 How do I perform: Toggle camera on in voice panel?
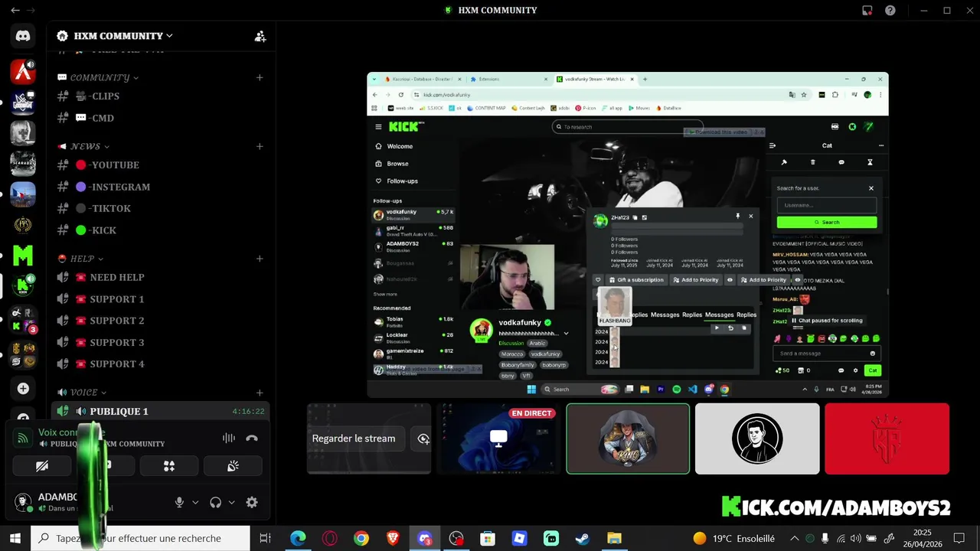click(x=42, y=466)
